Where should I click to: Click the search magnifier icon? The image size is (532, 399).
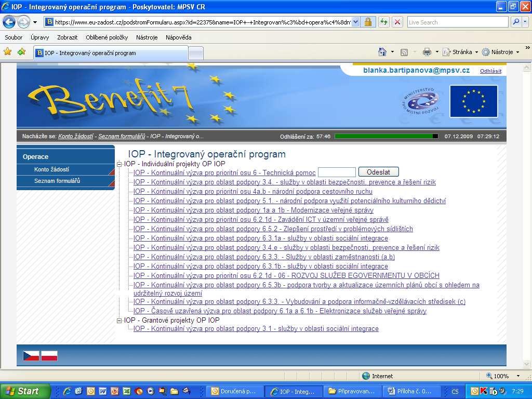[516, 22]
